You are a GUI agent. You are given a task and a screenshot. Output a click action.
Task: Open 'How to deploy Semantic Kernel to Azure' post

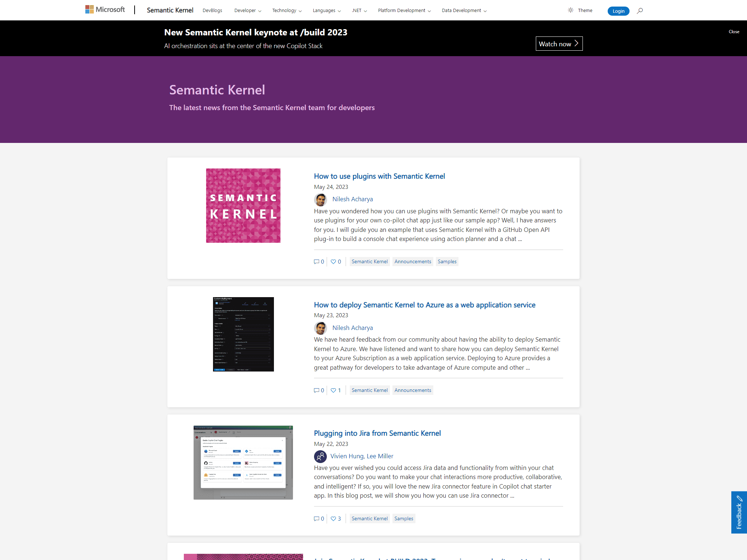pos(425,305)
